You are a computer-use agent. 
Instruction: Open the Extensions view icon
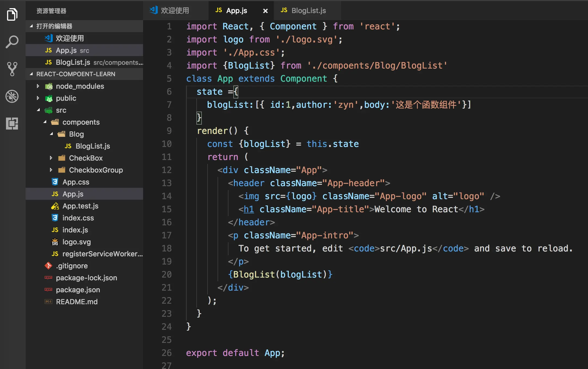[x=12, y=124]
